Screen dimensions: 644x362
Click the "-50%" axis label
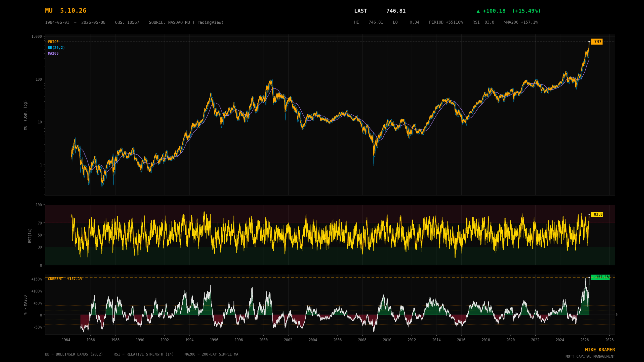(x=37, y=327)
